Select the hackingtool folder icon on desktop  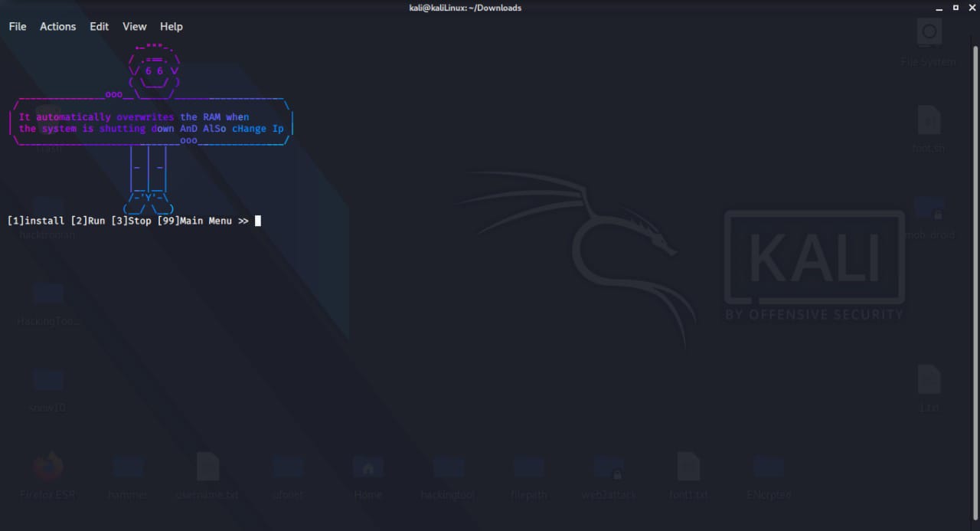pos(449,467)
